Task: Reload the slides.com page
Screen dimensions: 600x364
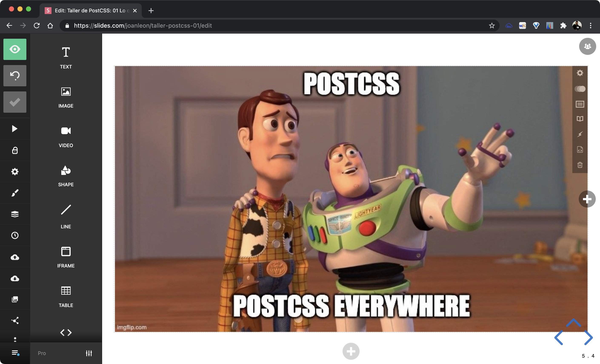Action: tap(37, 26)
